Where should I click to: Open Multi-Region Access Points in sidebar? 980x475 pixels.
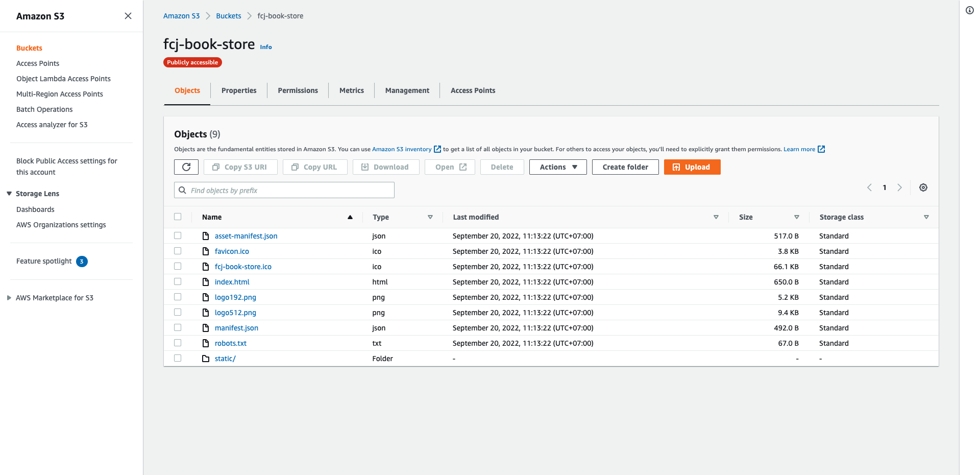[x=60, y=94]
